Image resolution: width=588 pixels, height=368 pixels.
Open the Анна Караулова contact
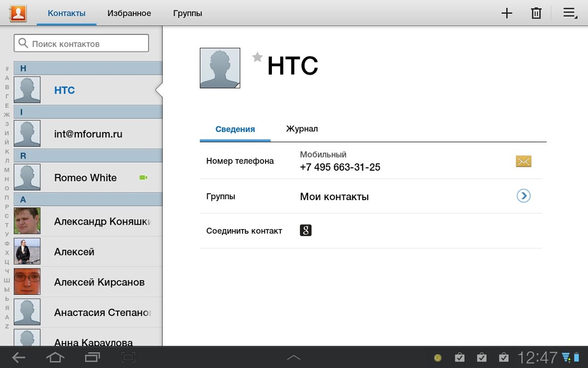[88, 338]
